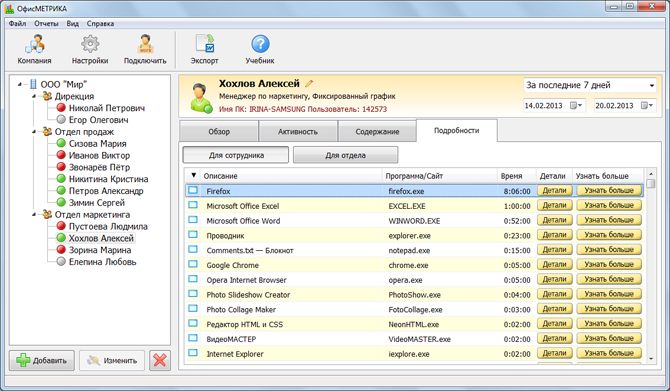670x391 pixels.
Task: Select Зорина Марина in employee tree
Action: [x=100, y=250]
